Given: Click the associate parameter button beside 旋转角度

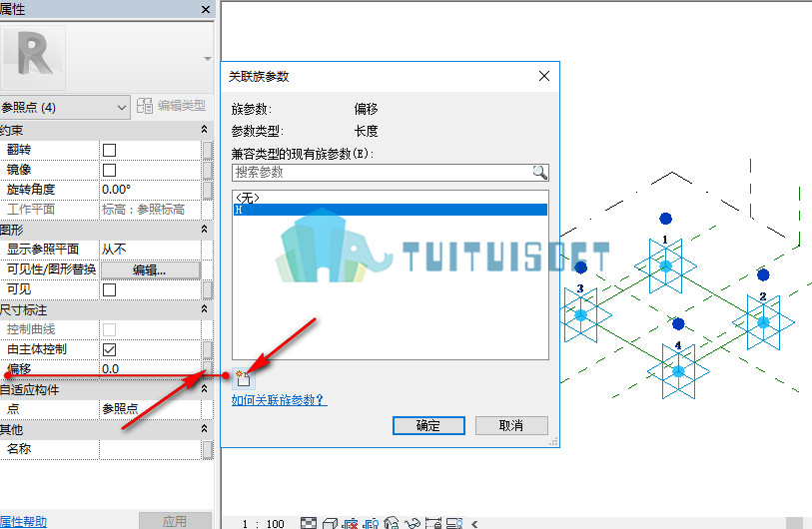Looking at the screenshot, I should (207, 190).
